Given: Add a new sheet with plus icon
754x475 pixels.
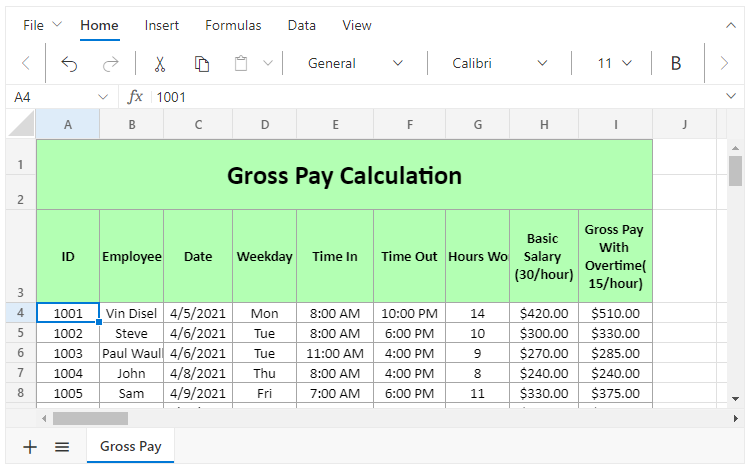Looking at the screenshot, I should 30,447.
